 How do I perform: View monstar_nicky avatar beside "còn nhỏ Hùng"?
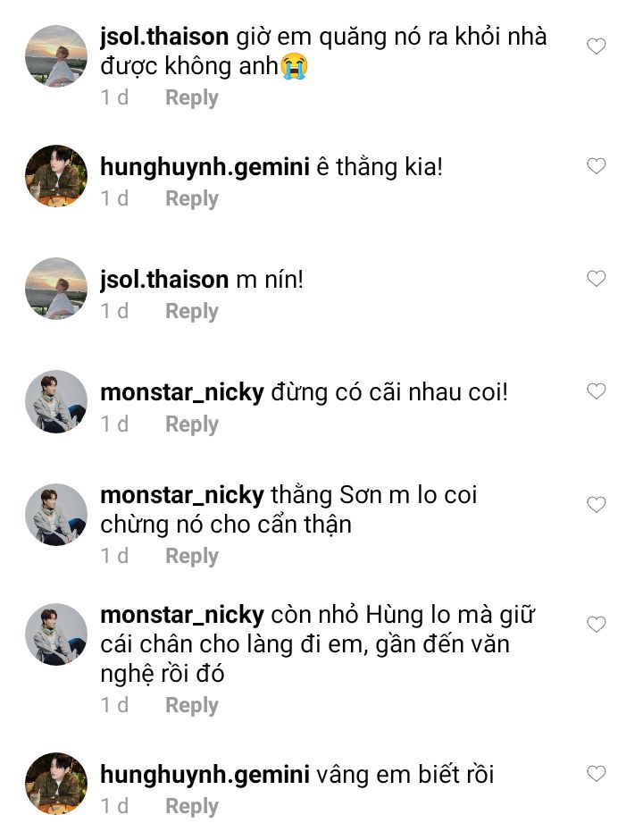point(56,634)
